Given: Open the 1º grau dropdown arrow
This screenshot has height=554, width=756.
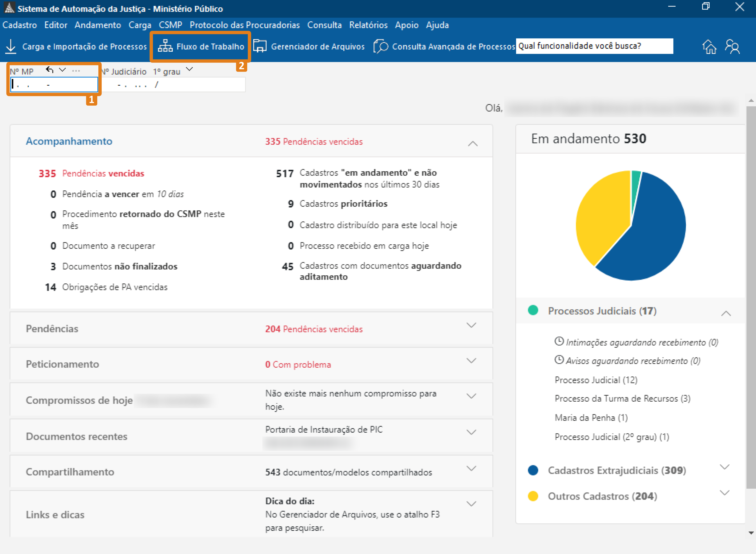Looking at the screenshot, I should (x=189, y=69).
